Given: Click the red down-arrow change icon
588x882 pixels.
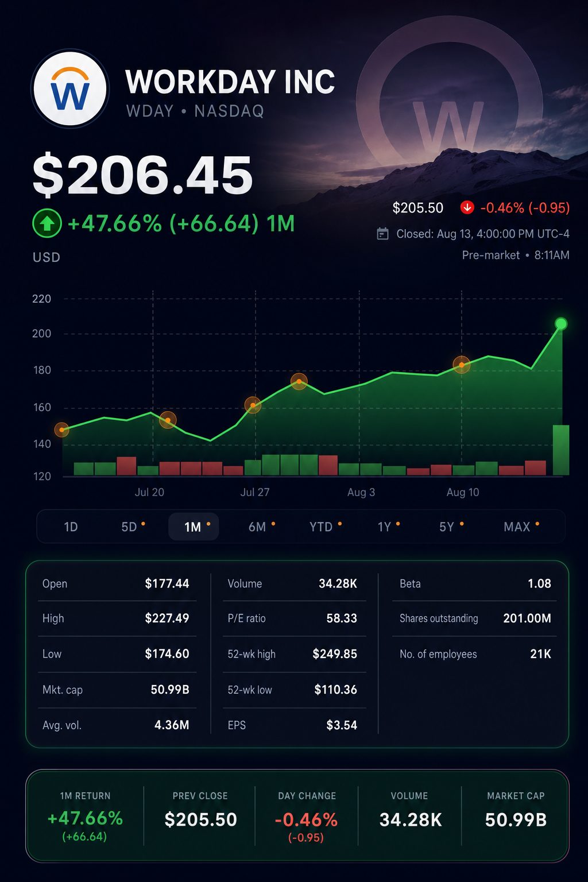Looking at the screenshot, I should tap(467, 208).
